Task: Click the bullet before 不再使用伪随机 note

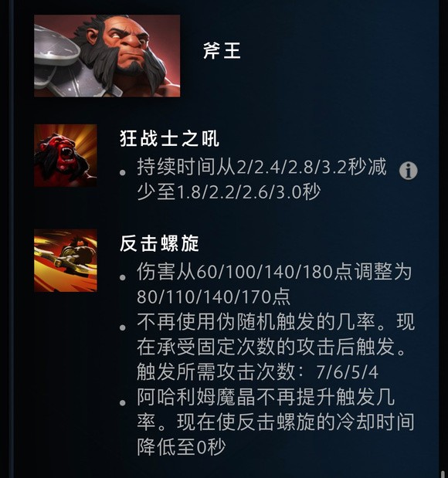Action: (x=123, y=327)
